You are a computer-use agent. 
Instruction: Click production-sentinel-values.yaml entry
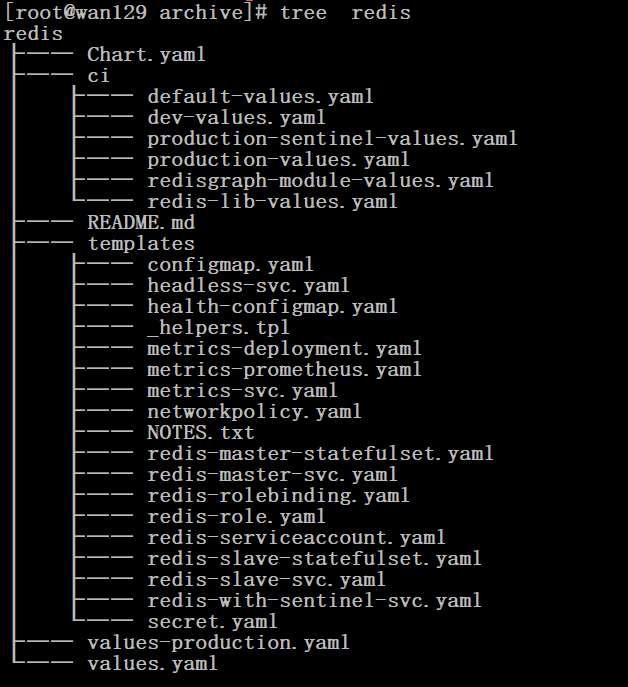[332, 139]
